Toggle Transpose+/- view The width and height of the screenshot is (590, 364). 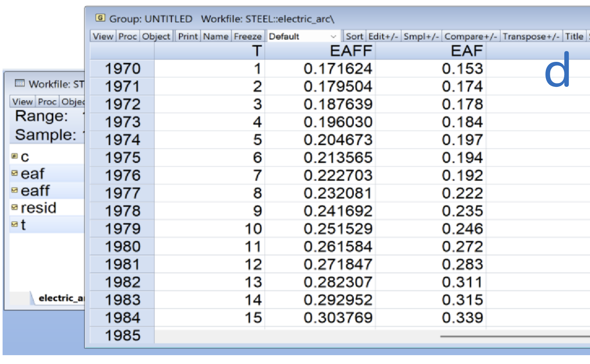tap(531, 36)
